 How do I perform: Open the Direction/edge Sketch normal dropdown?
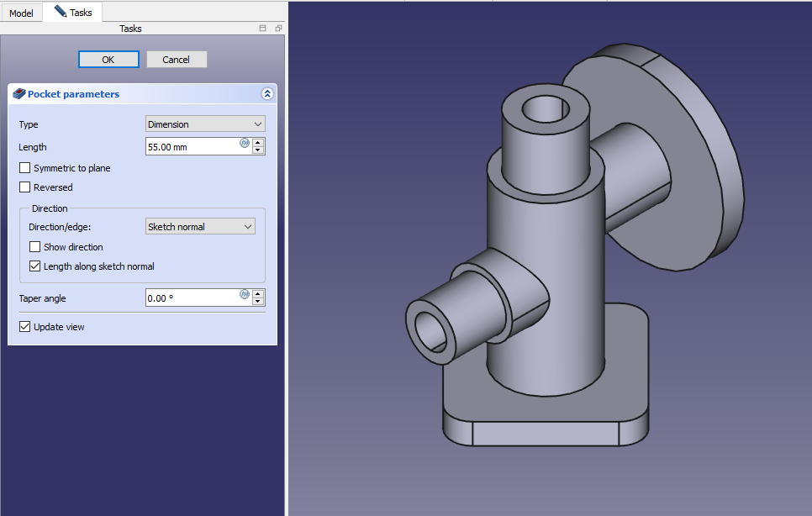(x=200, y=227)
